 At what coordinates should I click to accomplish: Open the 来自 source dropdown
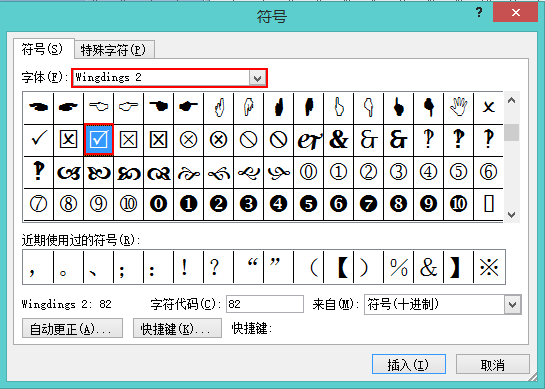[513, 305]
